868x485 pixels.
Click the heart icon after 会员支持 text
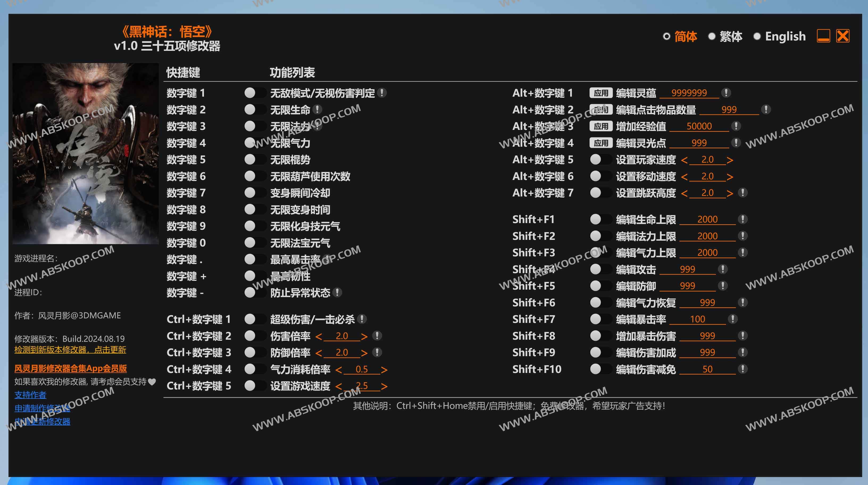point(152,382)
